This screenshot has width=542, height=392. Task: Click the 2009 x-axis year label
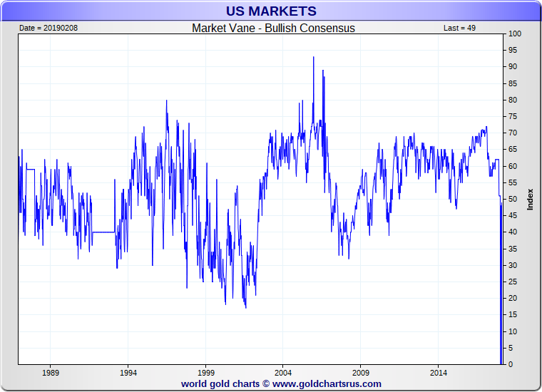[x=361, y=373]
